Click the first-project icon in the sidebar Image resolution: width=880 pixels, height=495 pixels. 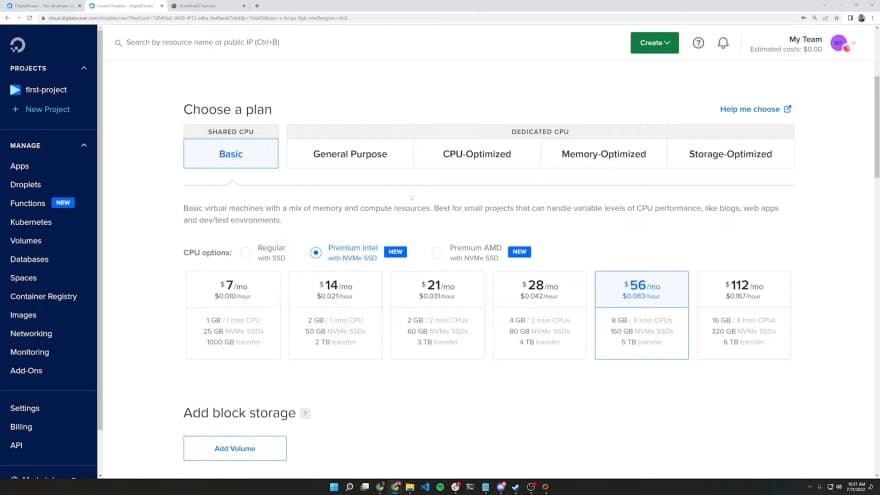point(15,90)
